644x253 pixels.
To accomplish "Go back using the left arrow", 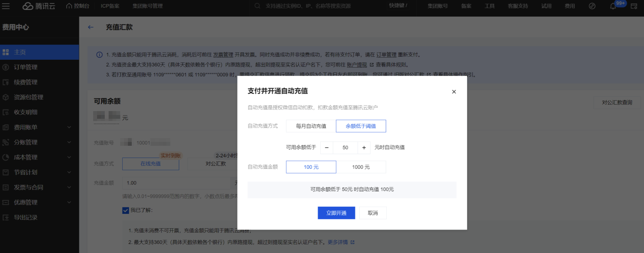I will (91, 27).
